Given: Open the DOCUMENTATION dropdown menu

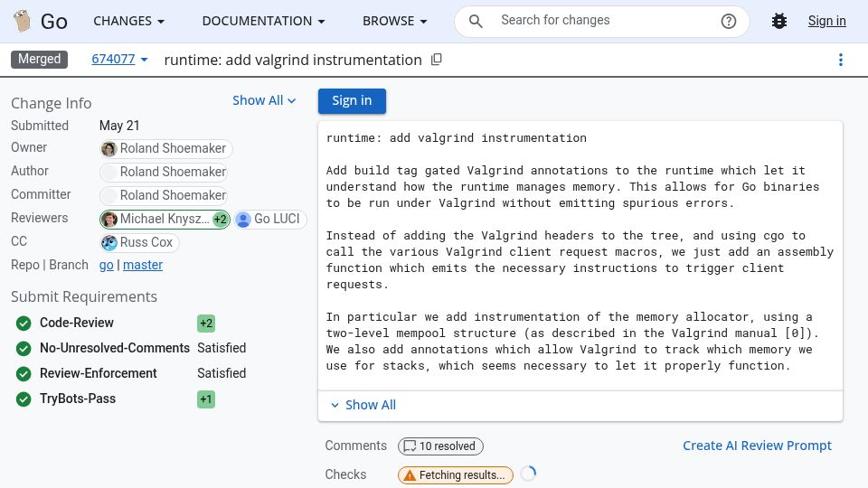Looking at the screenshot, I should click(263, 21).
